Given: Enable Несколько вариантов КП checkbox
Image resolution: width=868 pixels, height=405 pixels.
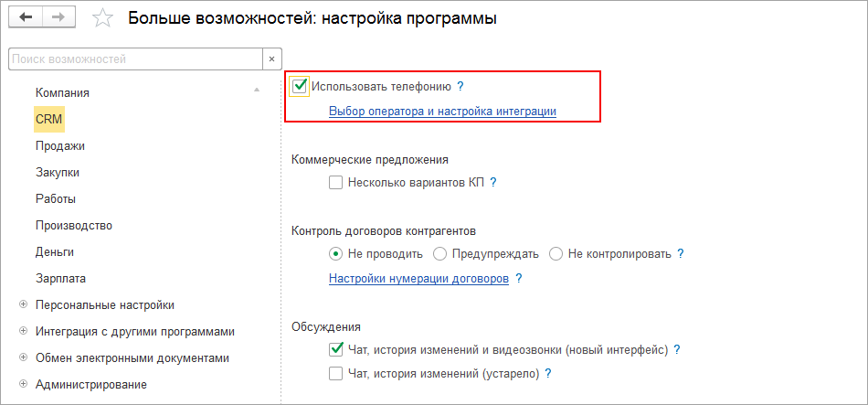Looking at the screenshot, I should click(336, 182).
